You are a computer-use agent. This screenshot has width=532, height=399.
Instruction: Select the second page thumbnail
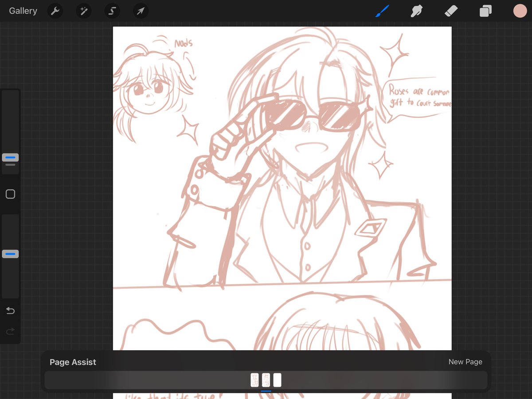click(266, 380)
